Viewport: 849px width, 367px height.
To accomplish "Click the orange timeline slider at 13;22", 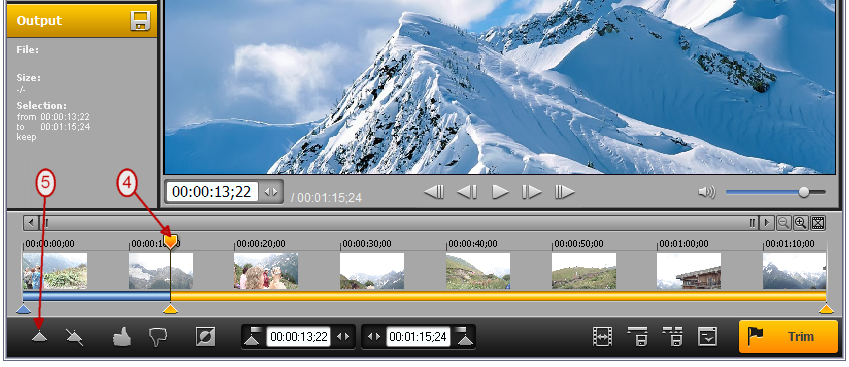I will pos(171,241).
